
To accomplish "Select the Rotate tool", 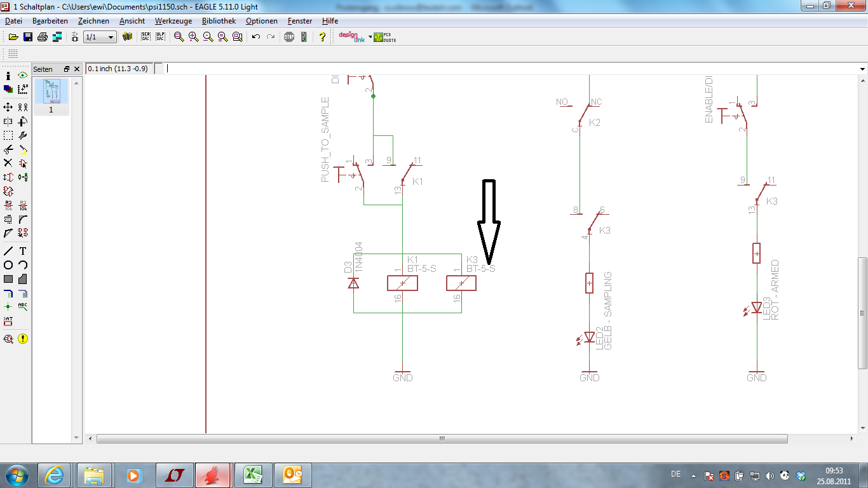I will tap(23, 121).
